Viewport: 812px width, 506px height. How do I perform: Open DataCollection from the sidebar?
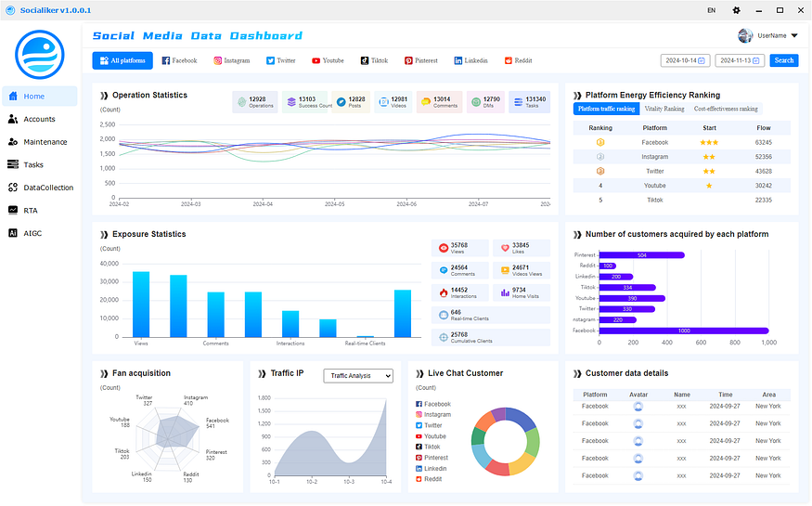(x=39, y=188)
